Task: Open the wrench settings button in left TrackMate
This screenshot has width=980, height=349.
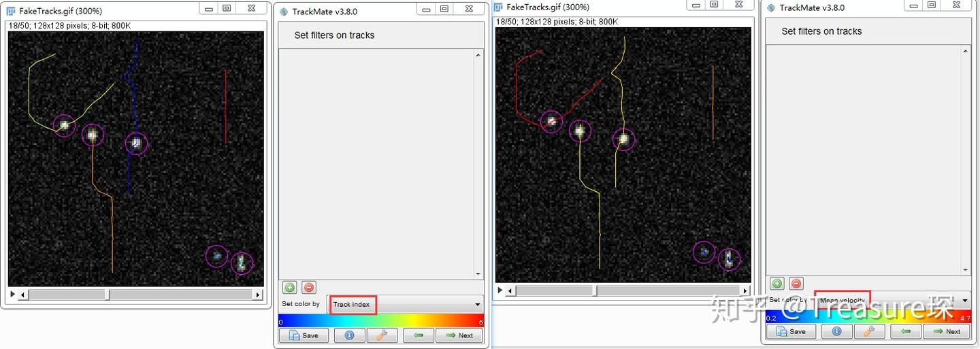Action: [x=382, y=335]
